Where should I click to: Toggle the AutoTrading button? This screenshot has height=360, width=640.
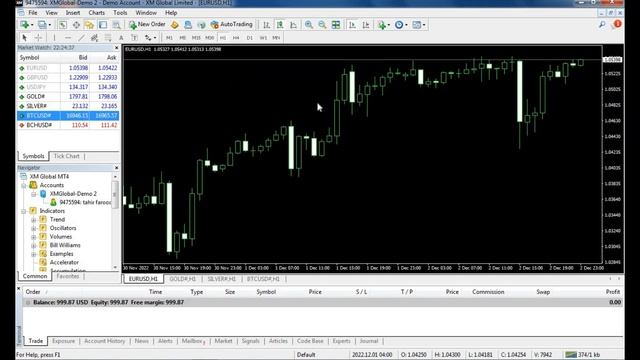pos(231,24)
